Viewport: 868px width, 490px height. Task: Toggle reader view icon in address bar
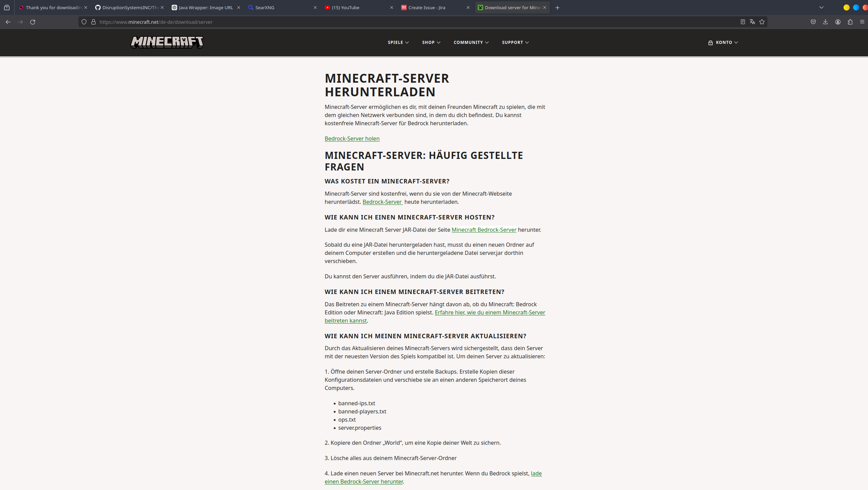tap(743, 22)
